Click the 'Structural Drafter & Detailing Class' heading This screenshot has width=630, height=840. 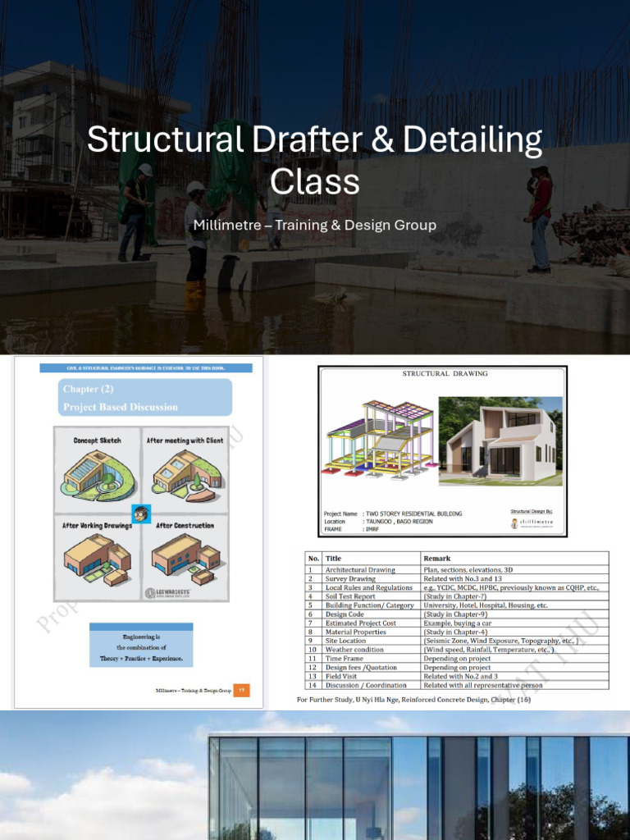(x=315, y=160)
